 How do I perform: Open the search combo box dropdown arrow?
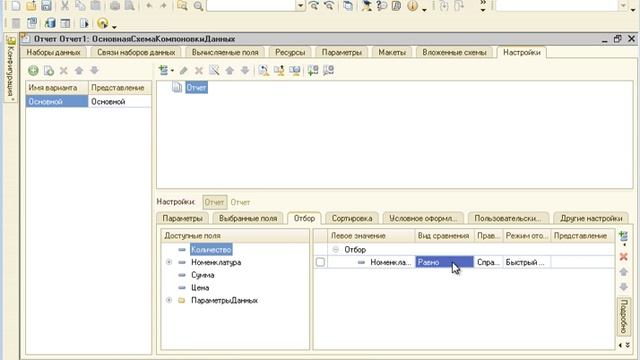pos(300,5)
